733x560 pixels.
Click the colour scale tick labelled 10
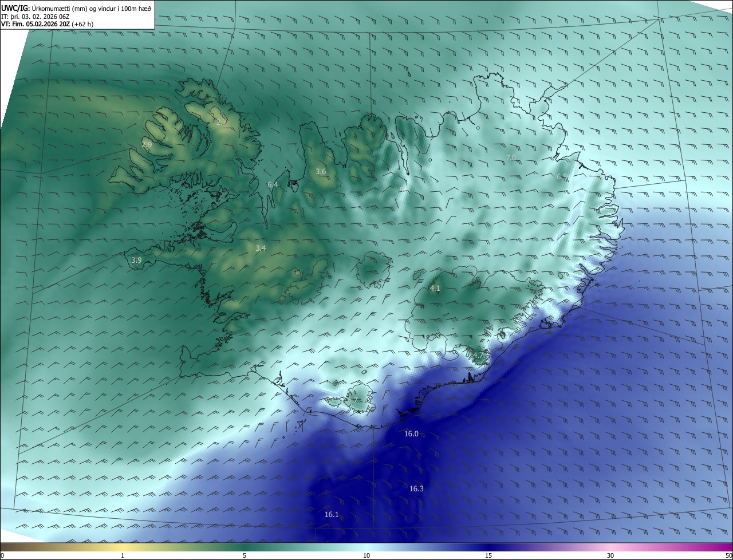tap(366, 555)
